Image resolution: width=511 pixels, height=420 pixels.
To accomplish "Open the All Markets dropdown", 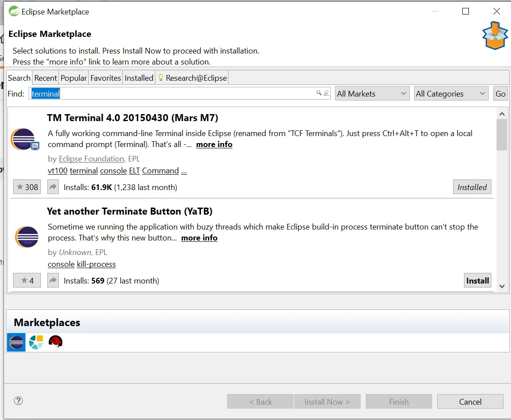I will tap(372, 93).
